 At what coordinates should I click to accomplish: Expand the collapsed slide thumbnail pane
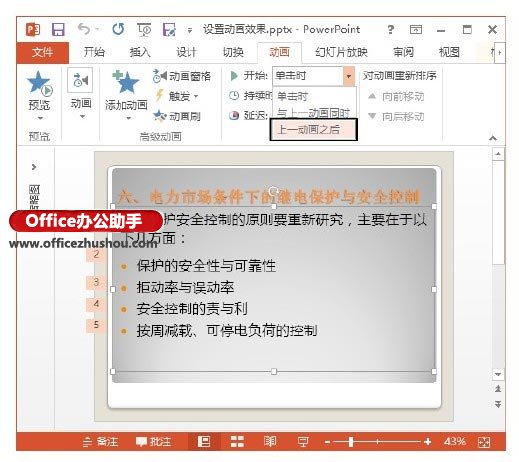(x=34, y=167)
